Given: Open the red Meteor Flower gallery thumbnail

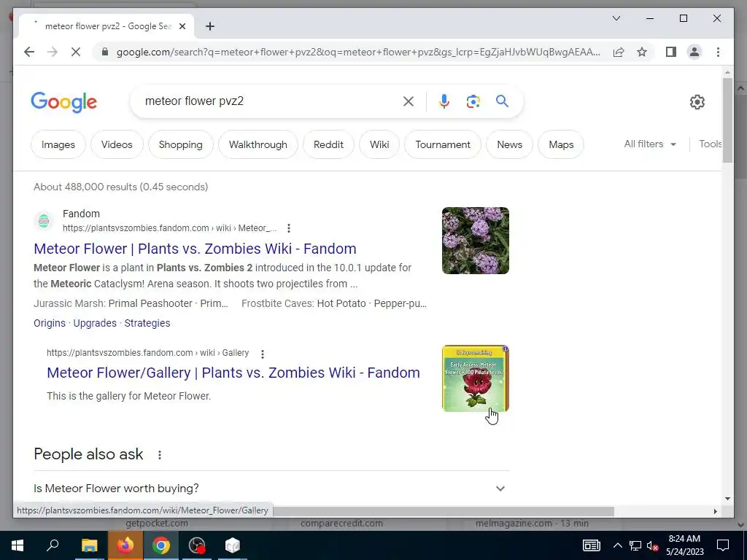Looking at the screenshot, I should [476, 378].
